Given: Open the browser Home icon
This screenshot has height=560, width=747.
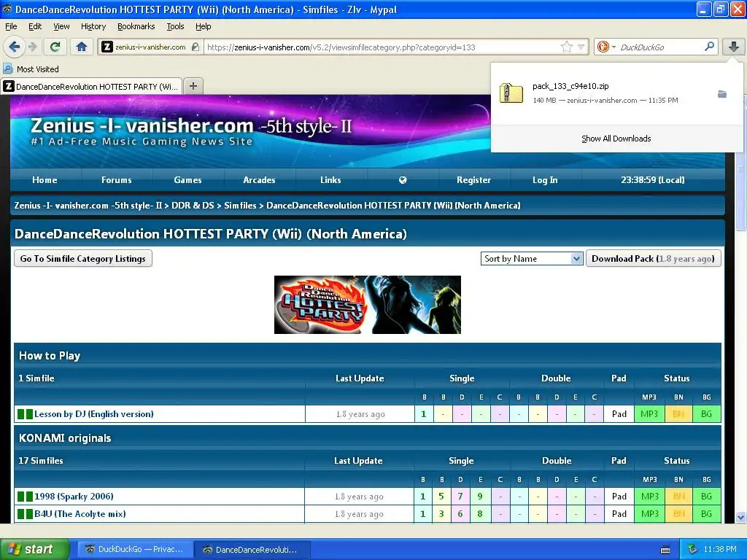Looking at the screenshot, I should pos(82,47).
